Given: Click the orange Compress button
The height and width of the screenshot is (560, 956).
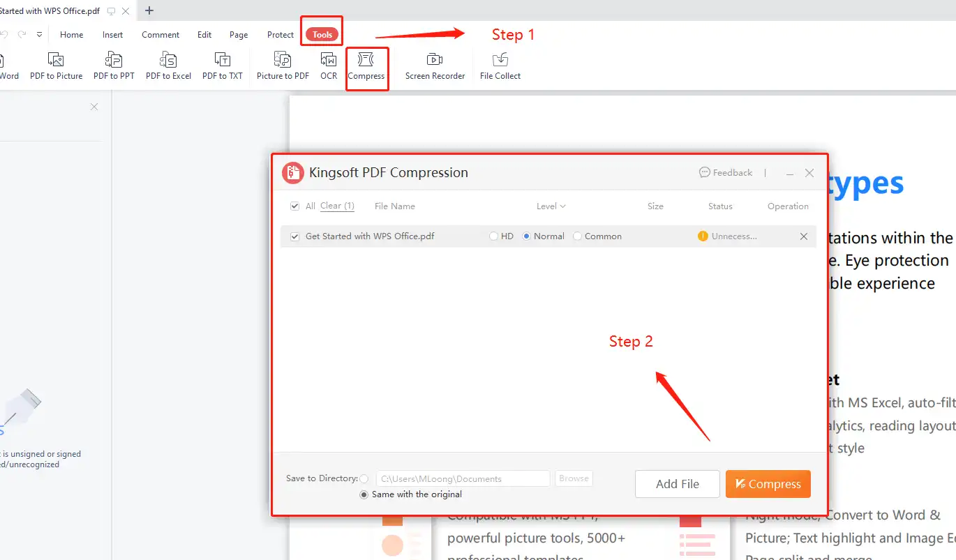Looking at the screenshot, I should [768, 484].
